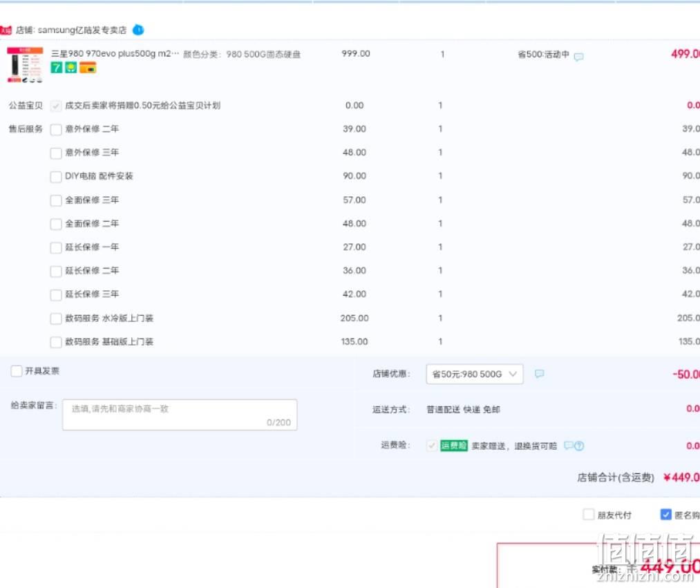
Task: Click the 135.00 price for 基础版上门装
Action: point(354,342)
